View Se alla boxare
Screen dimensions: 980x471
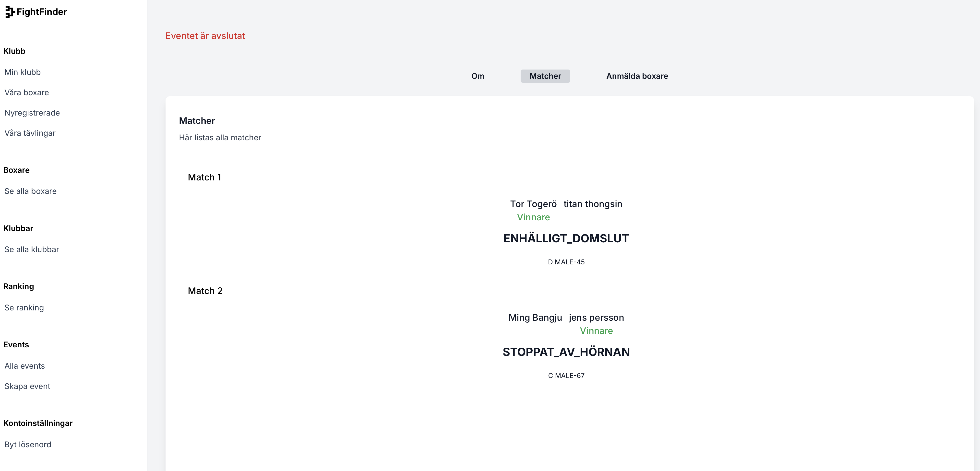point(30,191)
